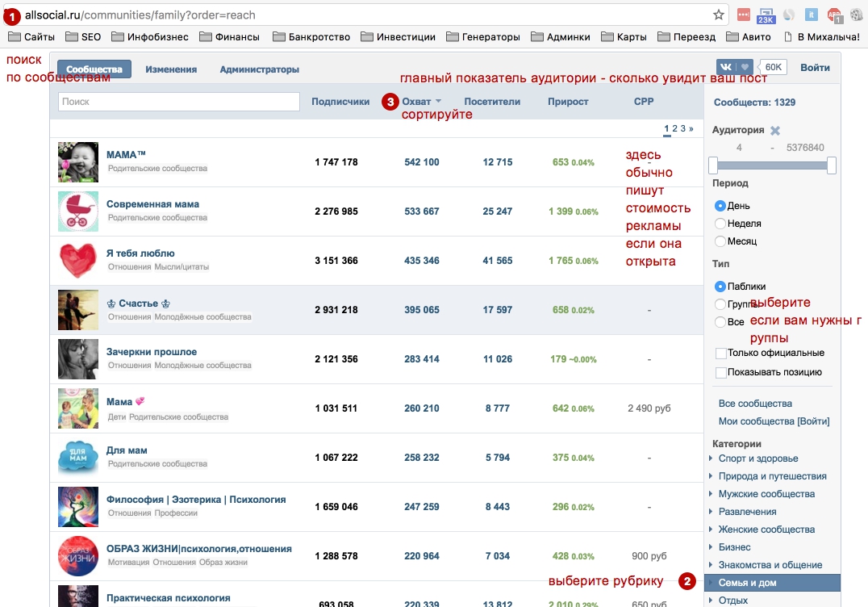The height and width of the screenshot is (607, 868).
Task: Sort by the Прирост column header
Action: tap(568, 102)
